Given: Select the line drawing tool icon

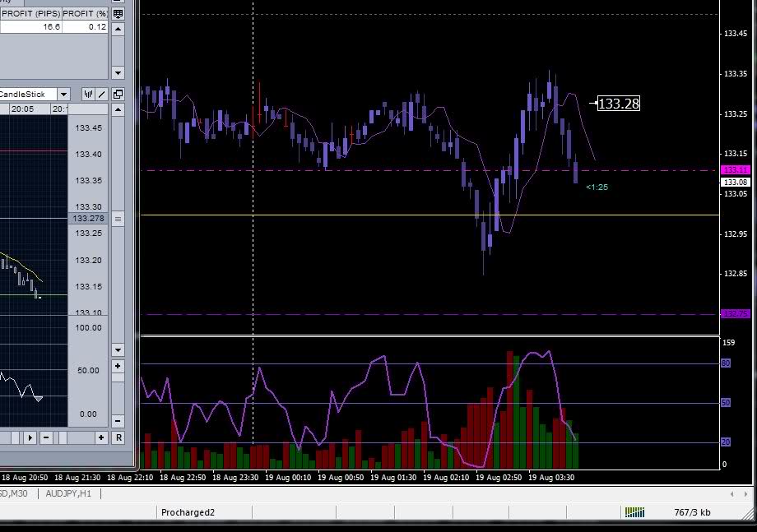Looking at the screenshot, I should [x=102, y=95].
